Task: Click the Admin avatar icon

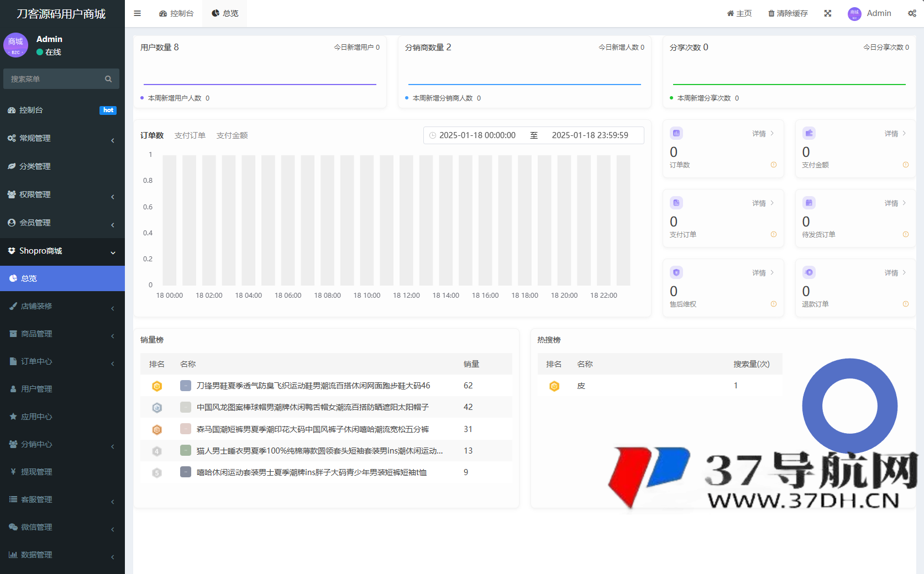Action: (854, 13)
